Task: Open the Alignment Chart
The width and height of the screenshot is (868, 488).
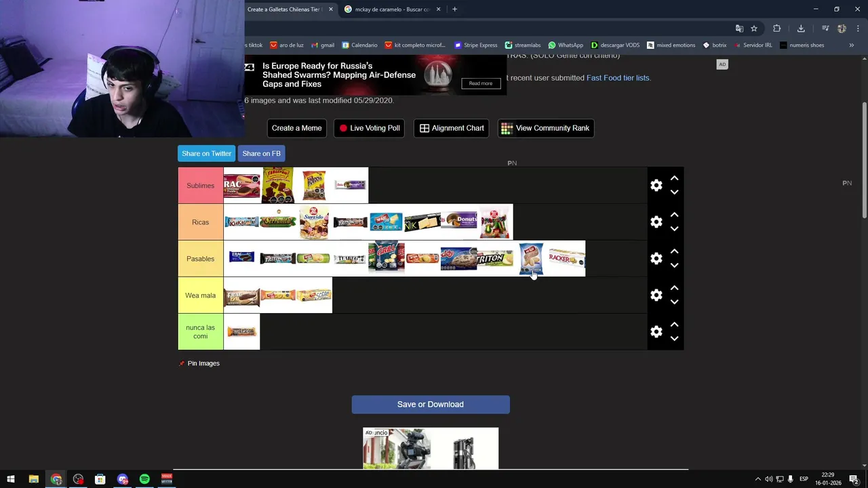Action: (x=452, y=128)
